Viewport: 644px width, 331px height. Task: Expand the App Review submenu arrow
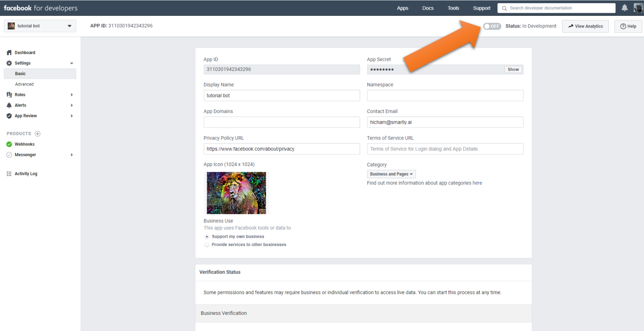71,116
